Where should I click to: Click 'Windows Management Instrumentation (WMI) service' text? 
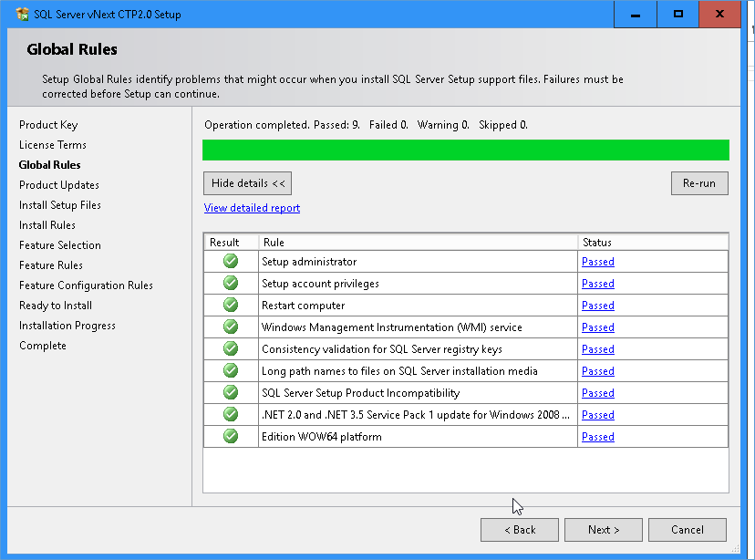tap(392, 327)
